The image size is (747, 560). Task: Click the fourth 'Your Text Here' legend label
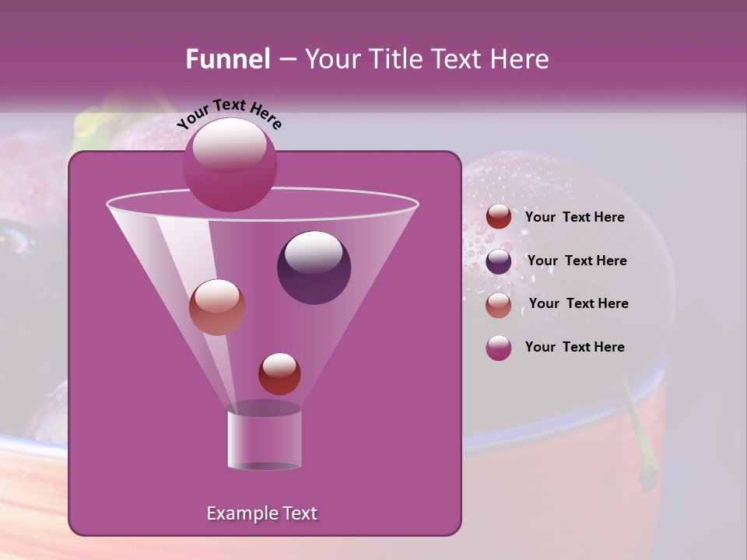pyautogui.click(x=575, y=347)
